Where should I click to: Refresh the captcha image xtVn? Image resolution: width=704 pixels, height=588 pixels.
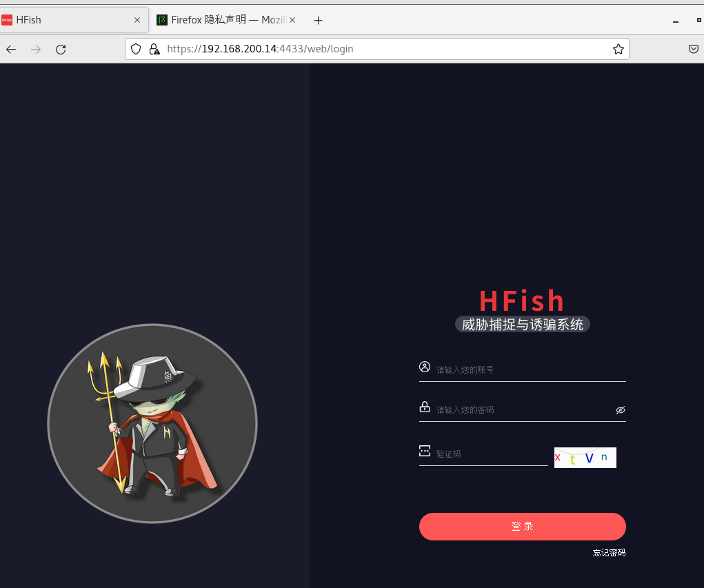point(585,458)
